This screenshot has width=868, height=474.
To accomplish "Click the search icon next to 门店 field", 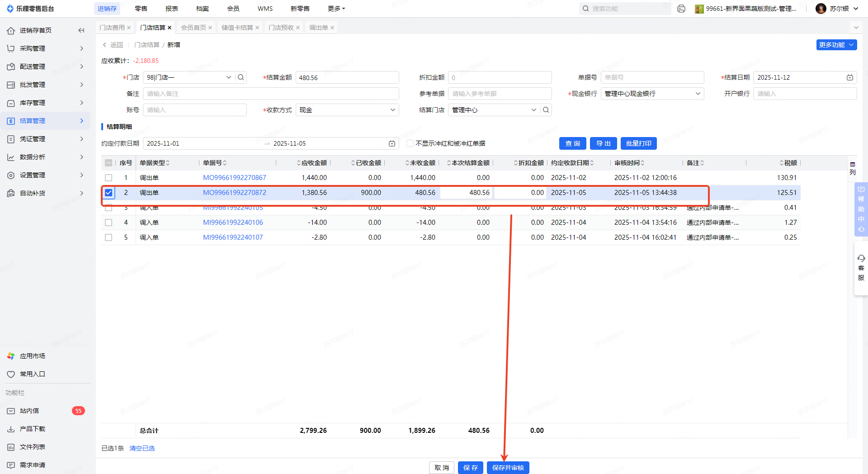I will 241,77.
